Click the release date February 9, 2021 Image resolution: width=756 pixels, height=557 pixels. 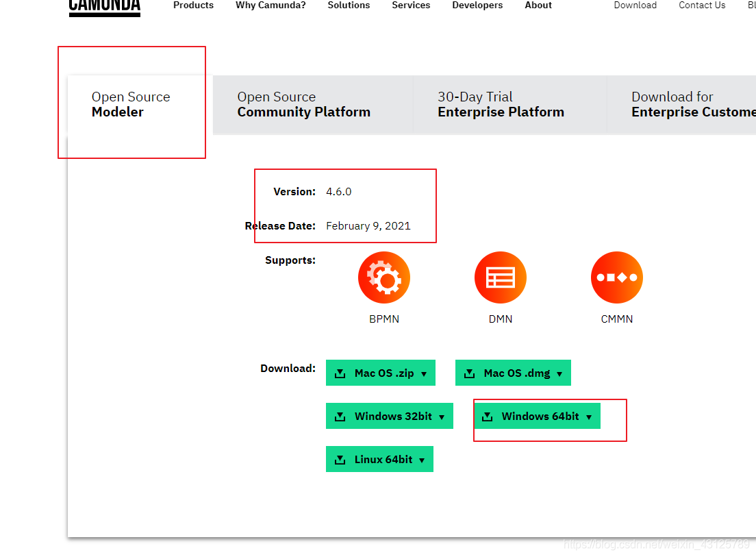click(368, 225)
